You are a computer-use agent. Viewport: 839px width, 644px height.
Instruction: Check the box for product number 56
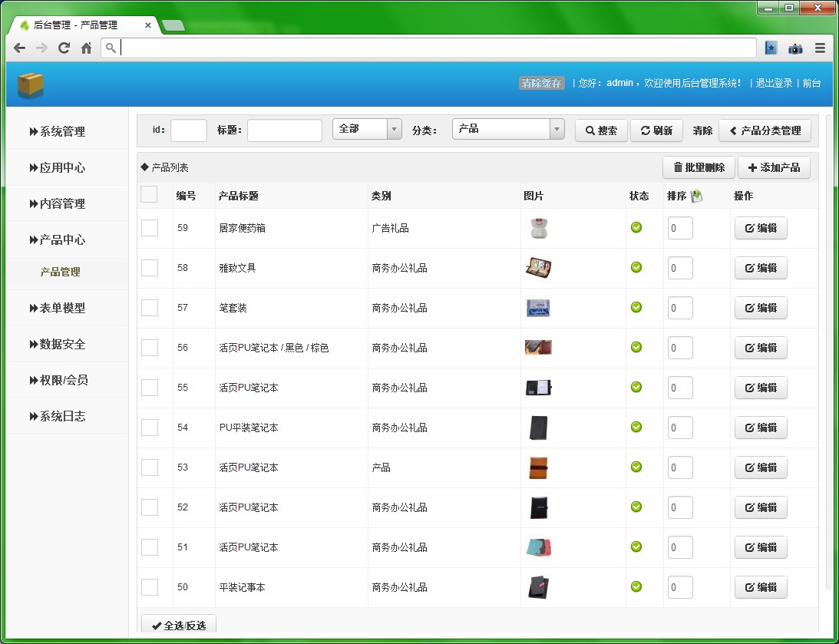149,347
